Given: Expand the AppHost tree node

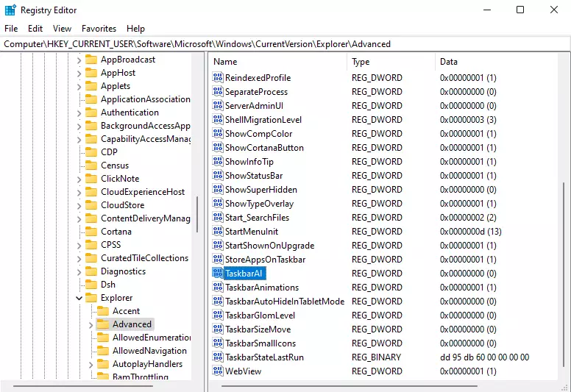Looking at the screenshot, I should 79,73.
